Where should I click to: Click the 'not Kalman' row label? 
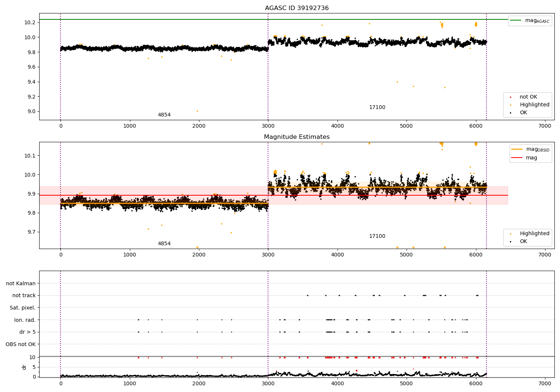click(x=21, y=284)
